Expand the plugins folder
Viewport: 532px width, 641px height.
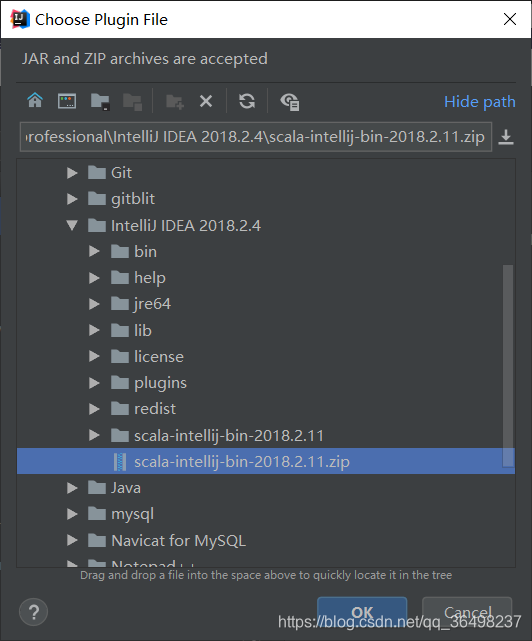click(94, 383)
